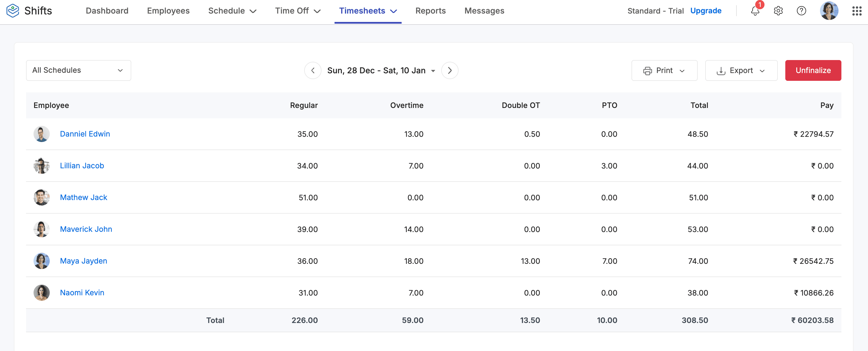Image resolution: width=868 pixels, height=351 pixels.
Task: Open Maya Jayden's timesheet link
Action: click(84, 261)
